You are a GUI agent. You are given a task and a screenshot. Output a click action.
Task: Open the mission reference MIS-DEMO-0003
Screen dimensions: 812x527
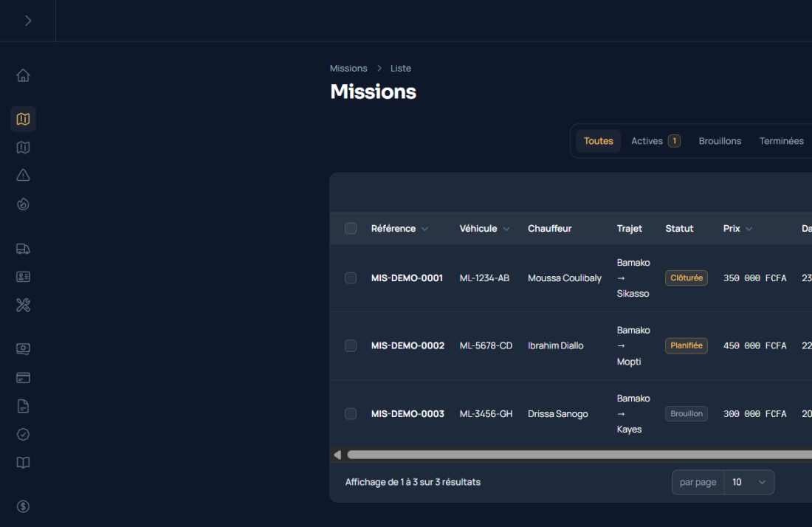[407, 413]
